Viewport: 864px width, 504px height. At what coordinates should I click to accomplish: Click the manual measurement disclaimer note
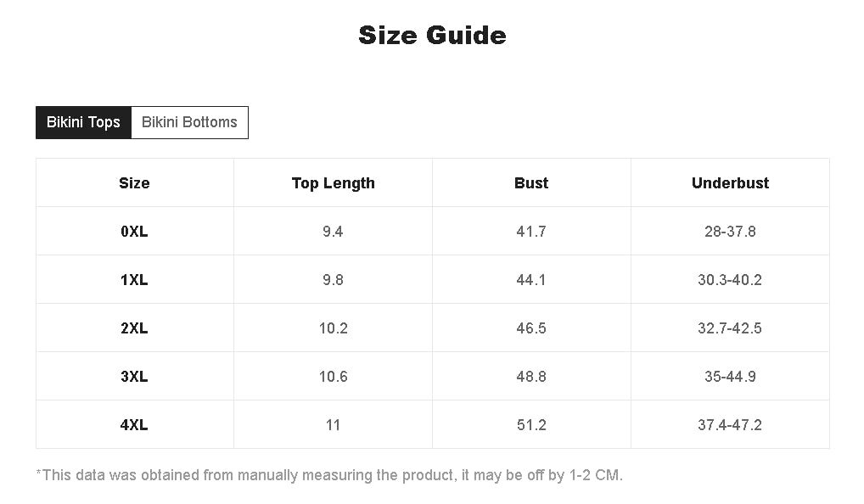point(329,475)
